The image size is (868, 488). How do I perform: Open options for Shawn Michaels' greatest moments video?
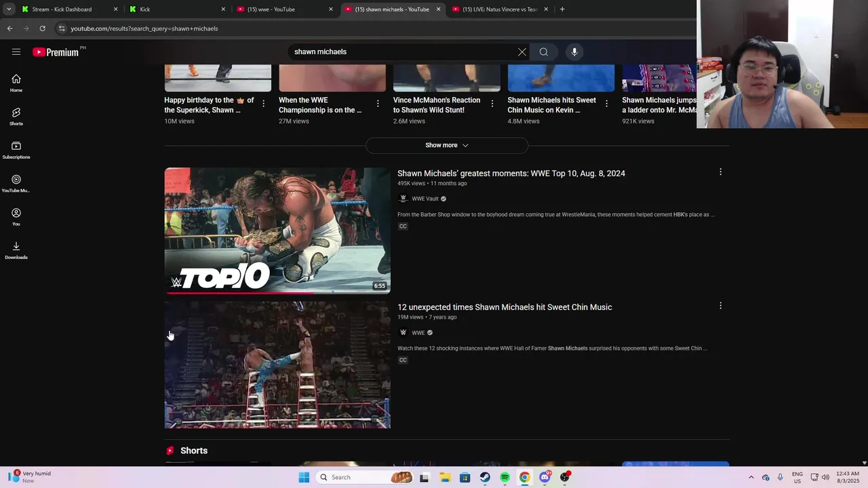720,172
